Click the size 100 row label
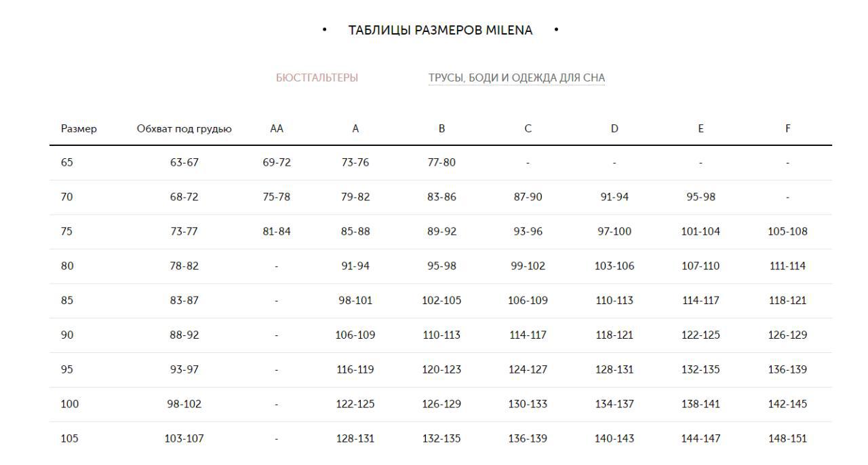Screen dimensions: 868x465 coord(70,405)
